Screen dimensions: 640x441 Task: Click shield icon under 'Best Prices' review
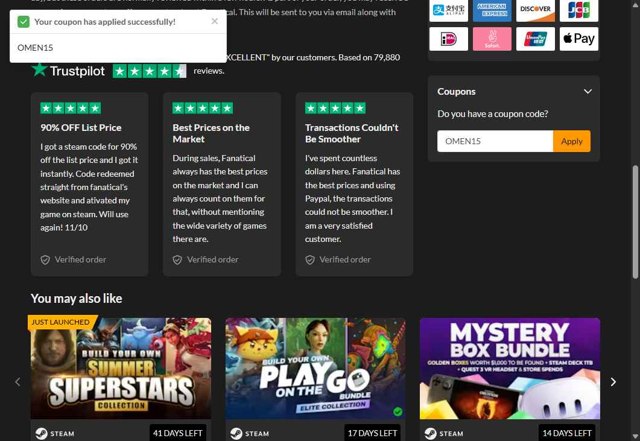click(x=177, y=260)
